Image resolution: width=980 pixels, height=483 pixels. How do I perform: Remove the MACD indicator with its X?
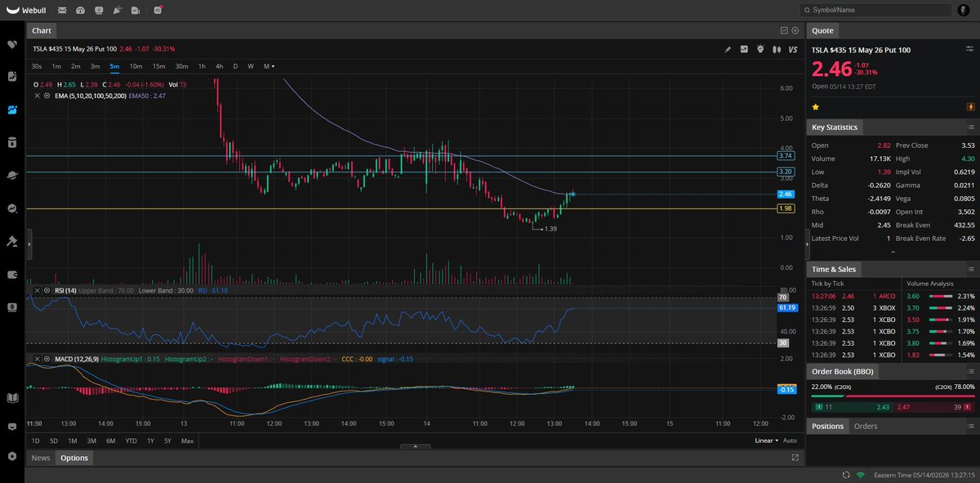pyautogui.click(x=36, y=359)
